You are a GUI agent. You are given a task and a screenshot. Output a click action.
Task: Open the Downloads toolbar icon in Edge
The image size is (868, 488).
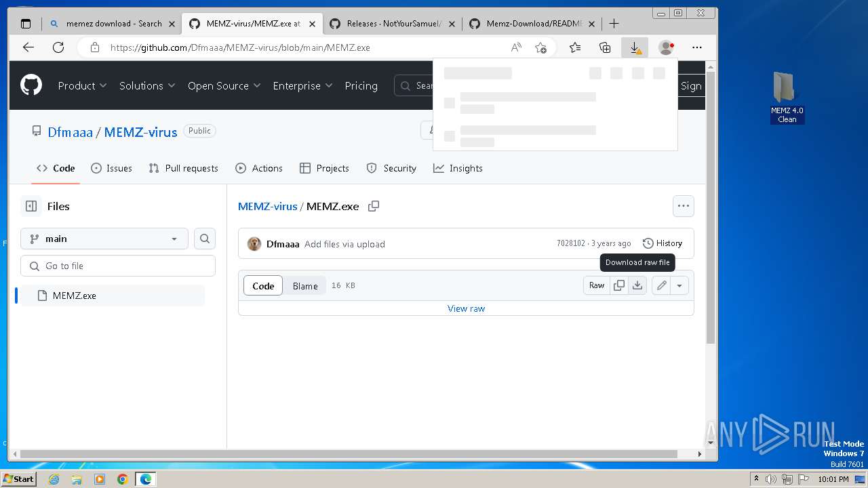(x=635, y=47)
